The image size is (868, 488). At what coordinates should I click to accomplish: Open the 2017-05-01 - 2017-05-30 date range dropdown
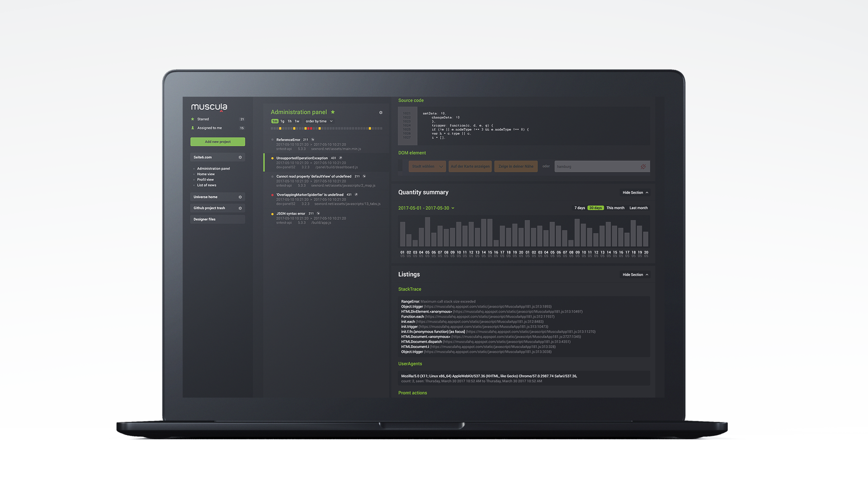[x=426, y=208]
